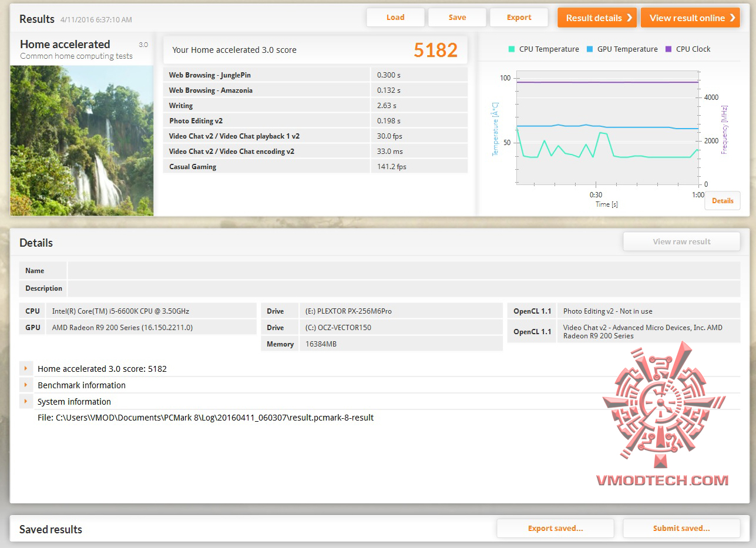The height and width of the screenshot is (548, 756).
Task: Click the 0.132 s Amazonia value
Action: (x=389, y=90)
